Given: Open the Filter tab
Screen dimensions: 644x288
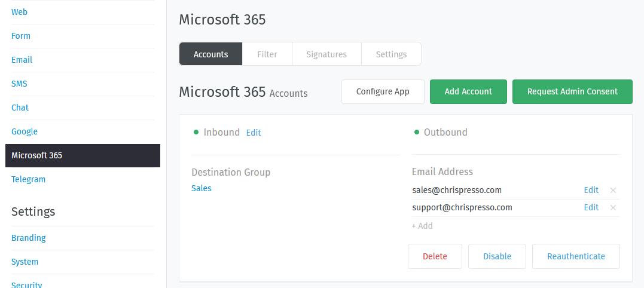Looking at the screenshot, I should click(x=267, y=54).
